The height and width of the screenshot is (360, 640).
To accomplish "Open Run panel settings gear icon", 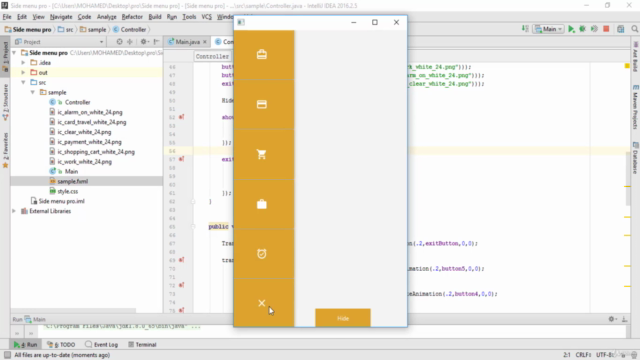I will pyautogui.click(x=612, y=319).
